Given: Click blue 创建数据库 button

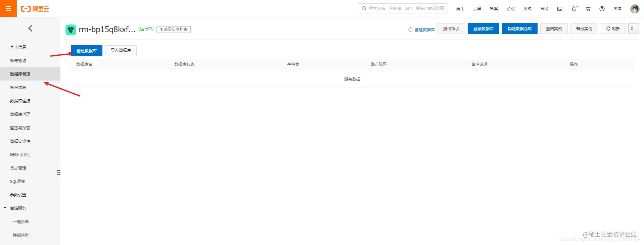Looking at the screenshot, I should pos(87,51).
